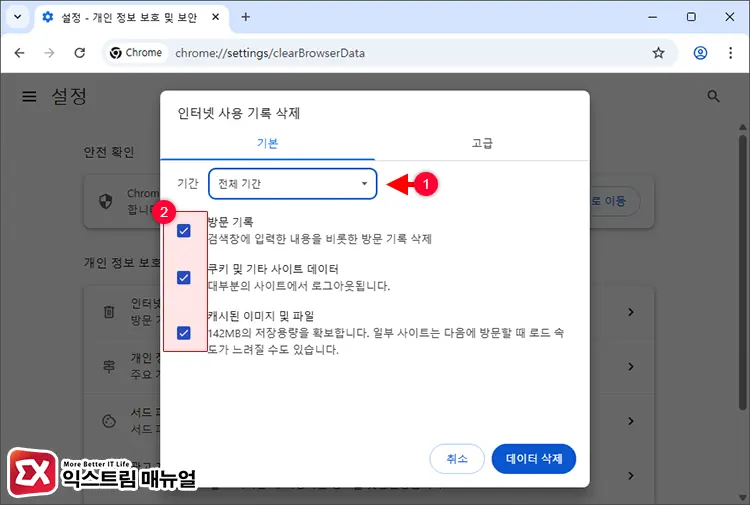Expand the first privacy row chevron
750x505 pixels.
pos(631,312)
